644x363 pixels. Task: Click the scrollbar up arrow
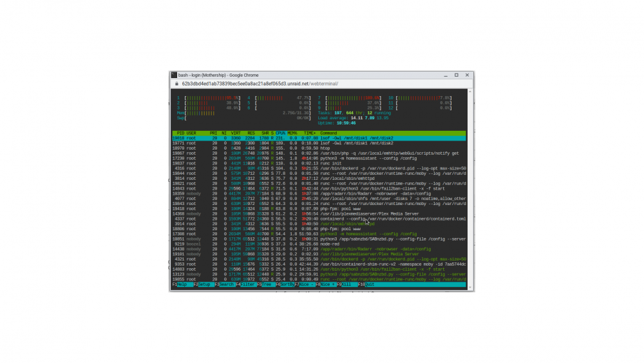click(x=470, y=92)
